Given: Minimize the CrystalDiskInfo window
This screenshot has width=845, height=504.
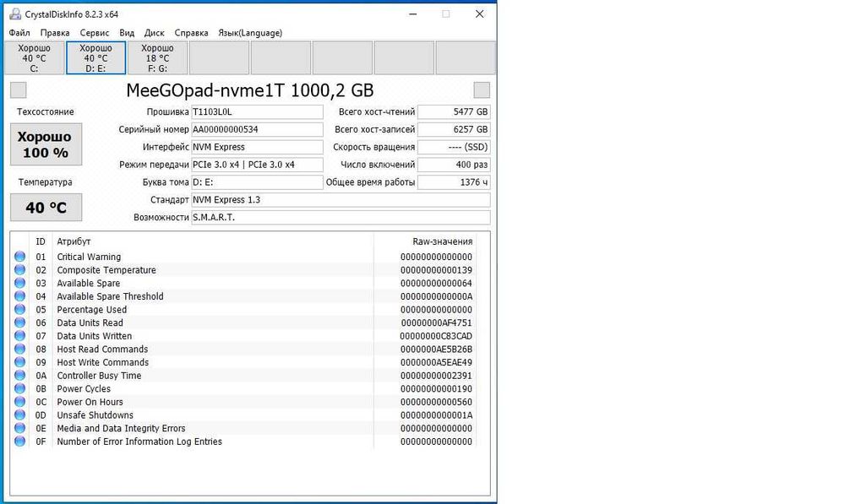Looking at the screenshot, I should [413, 14].
